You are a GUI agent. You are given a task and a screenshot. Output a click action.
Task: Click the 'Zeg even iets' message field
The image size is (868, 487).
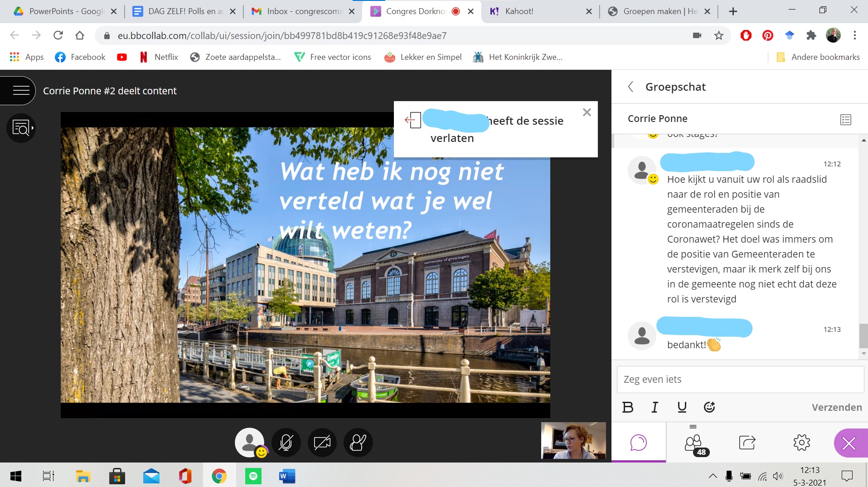pyautogui.click(x=740, y=379)
